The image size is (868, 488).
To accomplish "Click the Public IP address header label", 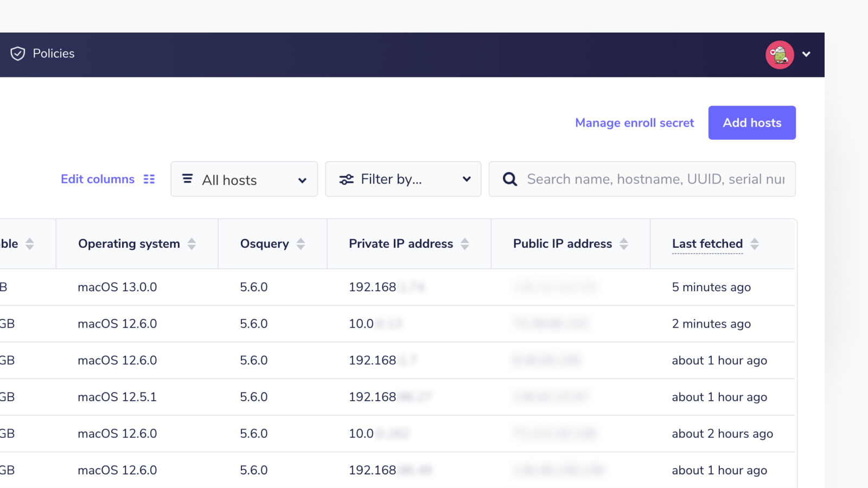I will 563,244.
